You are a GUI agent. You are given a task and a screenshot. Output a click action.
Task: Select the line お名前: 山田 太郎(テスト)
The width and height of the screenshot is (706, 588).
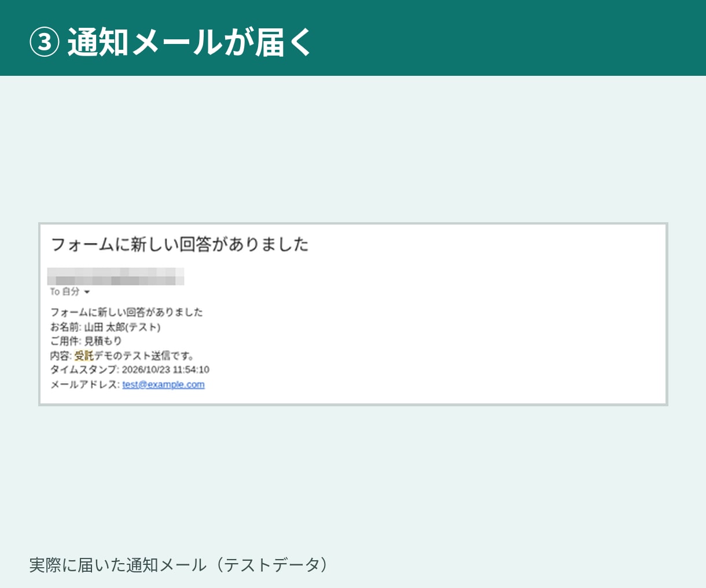coord(105,327)
